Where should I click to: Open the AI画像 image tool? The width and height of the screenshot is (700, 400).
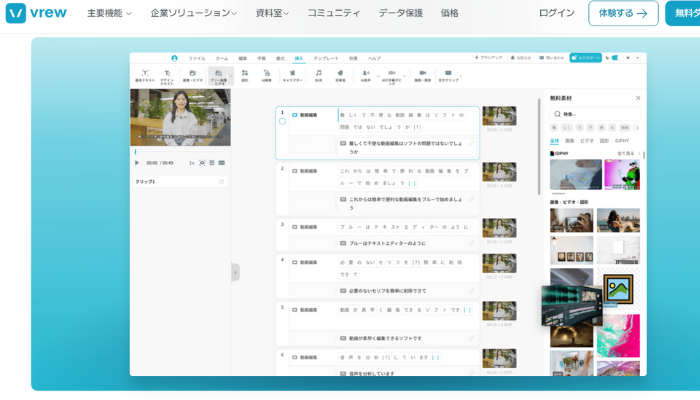(x=267, y=75)
